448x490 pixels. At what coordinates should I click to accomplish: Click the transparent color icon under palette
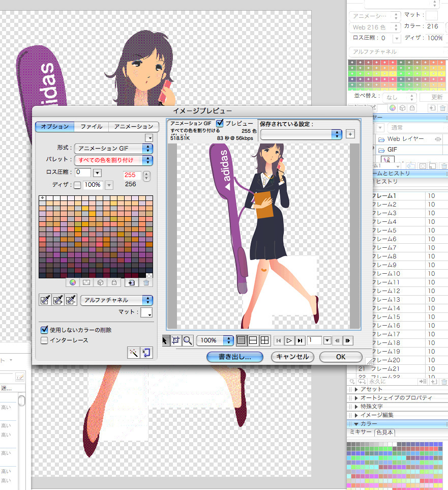[86, 283]
